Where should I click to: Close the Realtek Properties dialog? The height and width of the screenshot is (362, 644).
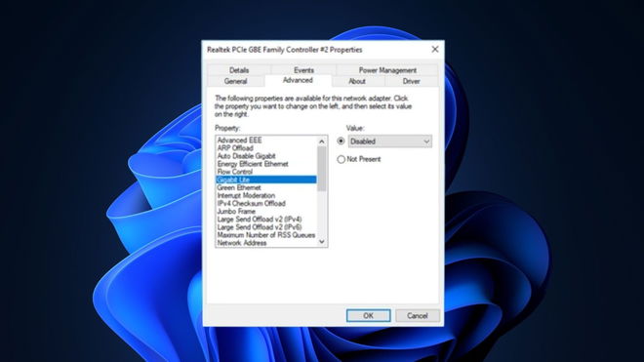(435, 50)
